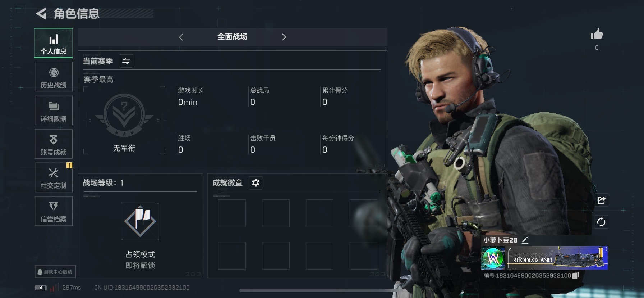644x298 pixels.
Task: Copy the 编号 ID number
Action: pyautogui.click(x=575, y=275)
